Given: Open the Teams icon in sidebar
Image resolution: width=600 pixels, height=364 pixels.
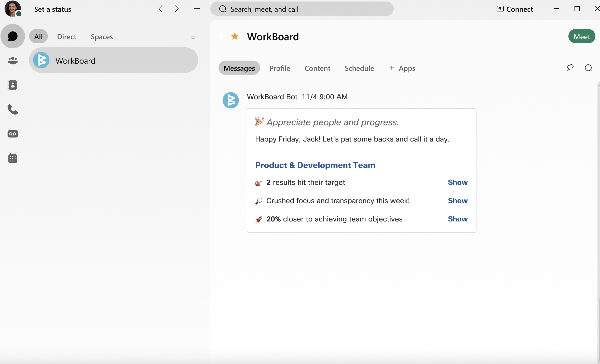Looking at the screenshot, I should pyautogui.click(x=12, y=61).
